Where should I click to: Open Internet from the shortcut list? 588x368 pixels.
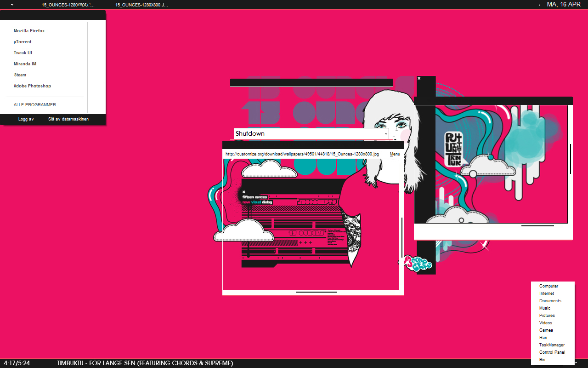[x=547, y=293]
